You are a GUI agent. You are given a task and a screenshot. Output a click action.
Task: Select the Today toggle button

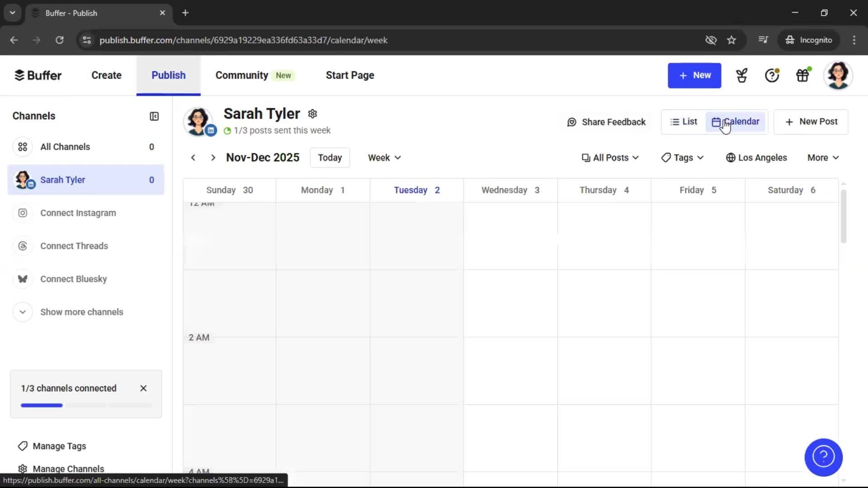(330, 157)
